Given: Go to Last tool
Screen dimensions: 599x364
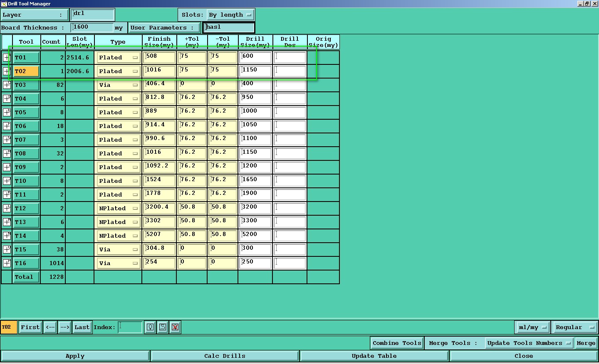Looking at the screenshot, I should coord(82,327).
